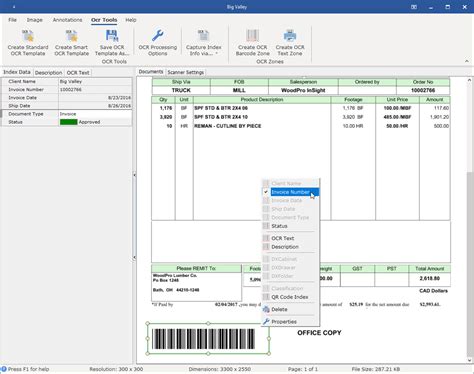The height and width of the screenshot is (374, 474).
Task: Select the barcode zone on the document
Action: (x=208, y=339)
